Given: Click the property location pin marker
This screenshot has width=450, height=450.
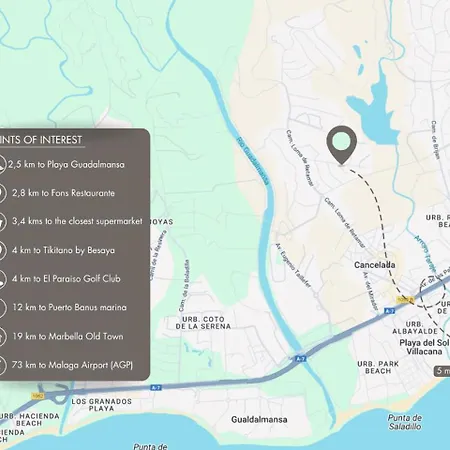Looking at the screenshot, I should click(x=342, y=145).
